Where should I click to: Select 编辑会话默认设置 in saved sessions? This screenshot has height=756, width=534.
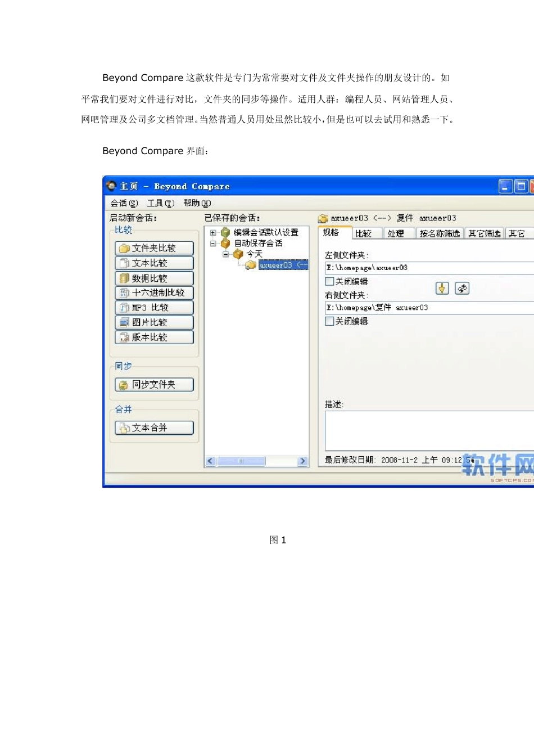pyautogui.click(x=266, y=233)
